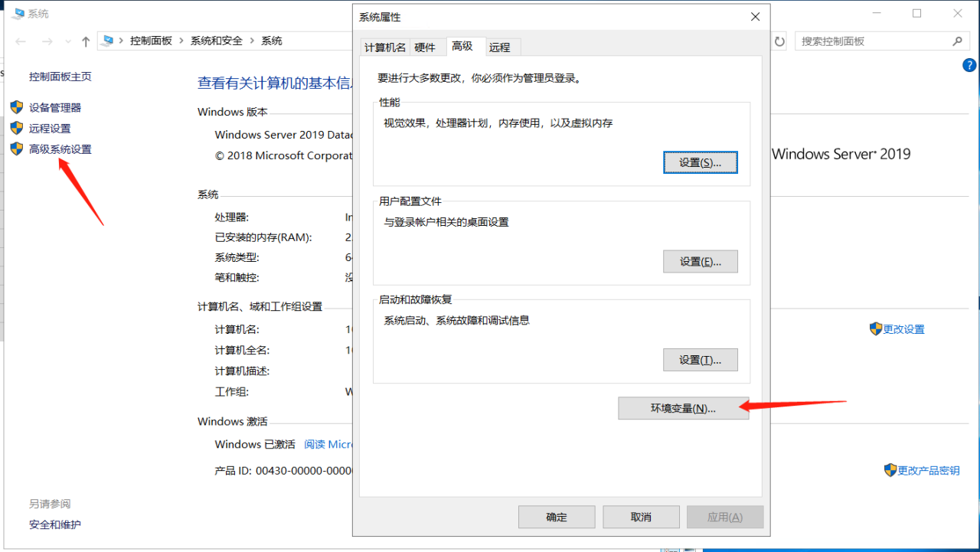This screenshot has width=980, height=552.
Task: Click the 要进行大多数更改 administrator notice
Action: [479, 78]
